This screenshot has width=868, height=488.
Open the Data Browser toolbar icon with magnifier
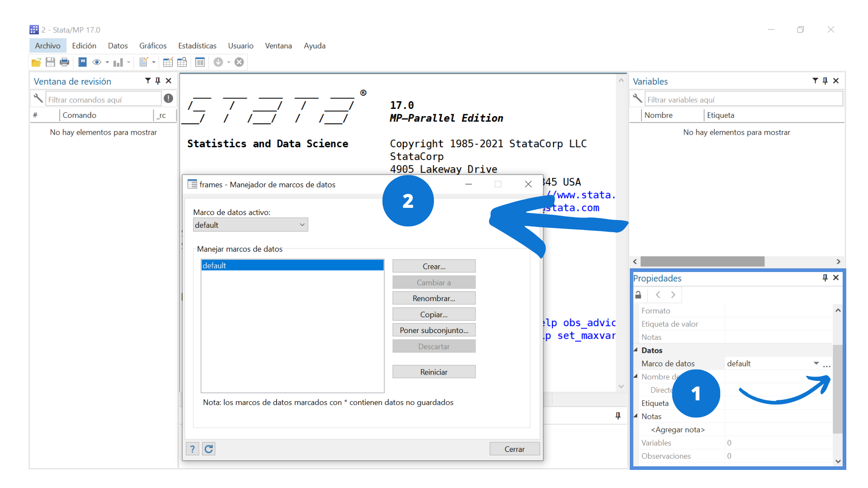click(182, 62)
